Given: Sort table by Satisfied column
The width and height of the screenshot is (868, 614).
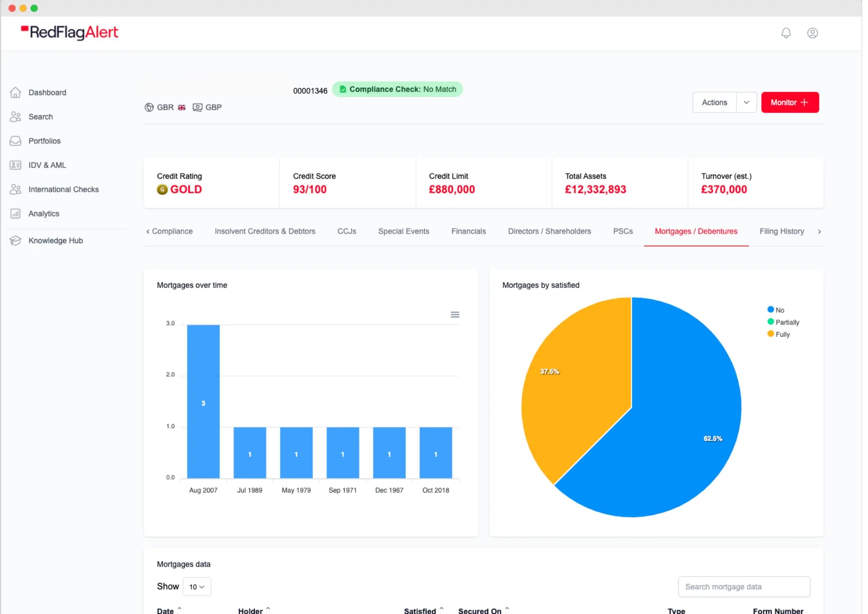Looking at the screenshot, I should [x=424, y=611].
